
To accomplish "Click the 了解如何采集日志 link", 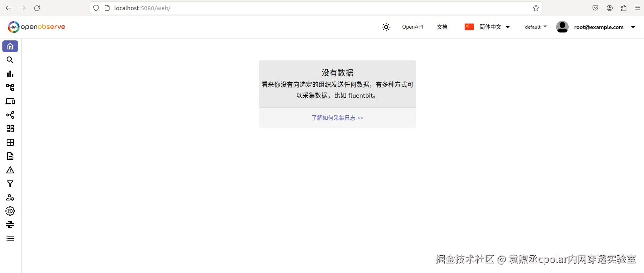I will pos(338,118).
